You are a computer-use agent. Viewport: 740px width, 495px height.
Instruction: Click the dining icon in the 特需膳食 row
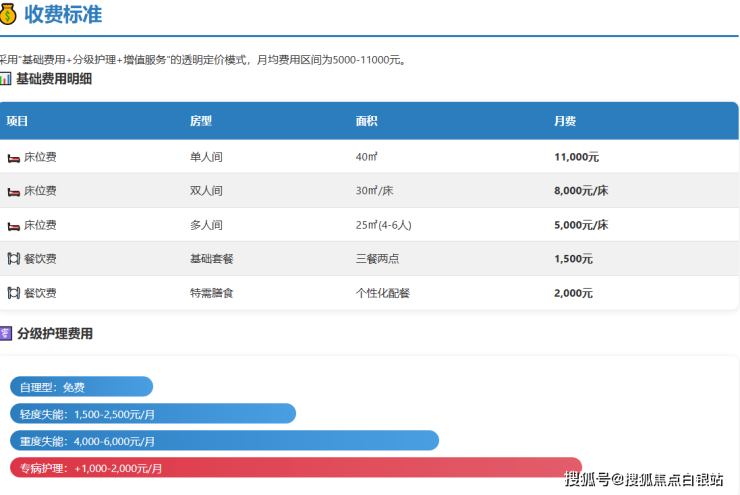click(x=14, y=293)
